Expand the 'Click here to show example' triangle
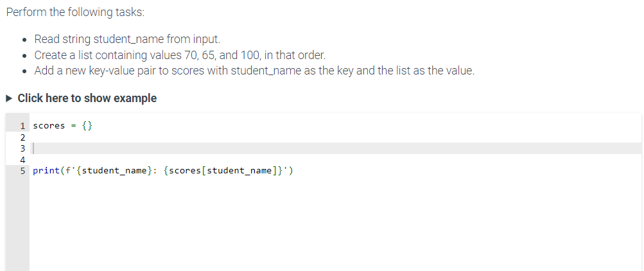The image size is (644, 271). tap(10, 98)
